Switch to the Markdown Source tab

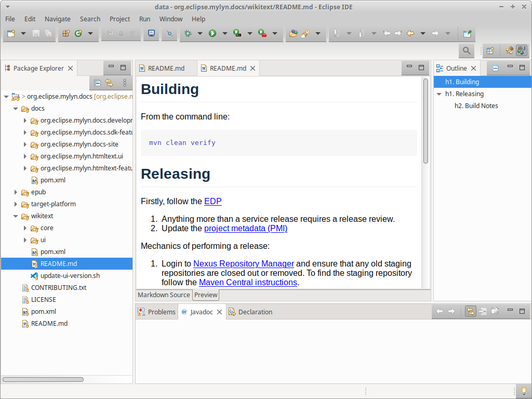164,295
